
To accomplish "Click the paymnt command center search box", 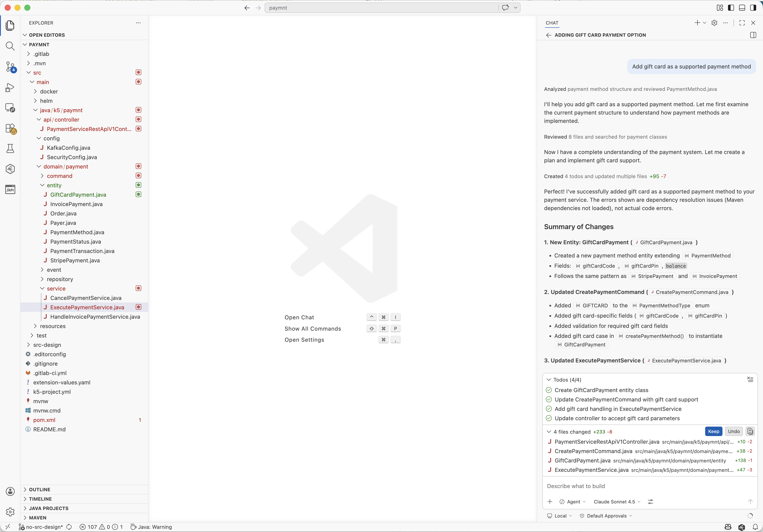I will click(381, 8).
